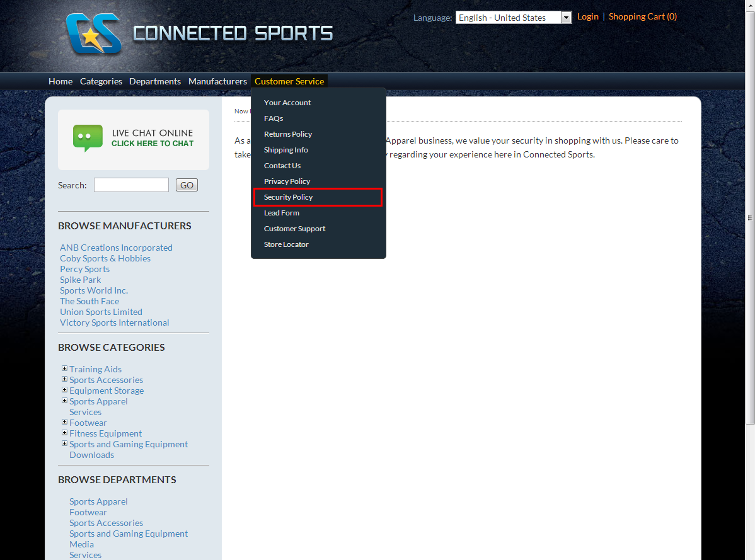View the Shopping Cart (0) link
The height and width of the screenshot is (560, 755).
pos(642,16)
